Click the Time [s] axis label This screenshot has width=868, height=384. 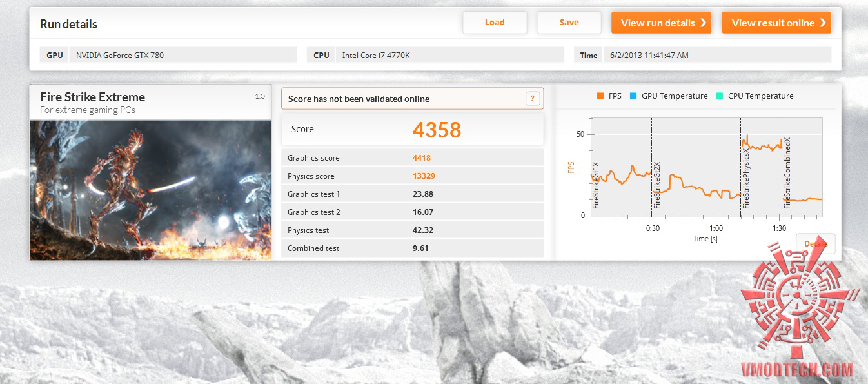pyautogui.click(x=705, y=239)
